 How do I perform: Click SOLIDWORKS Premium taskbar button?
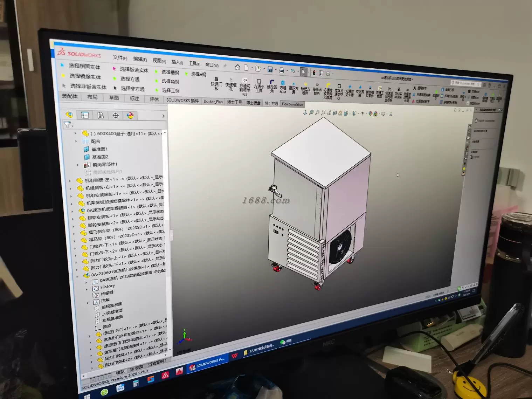pos(207,364)
